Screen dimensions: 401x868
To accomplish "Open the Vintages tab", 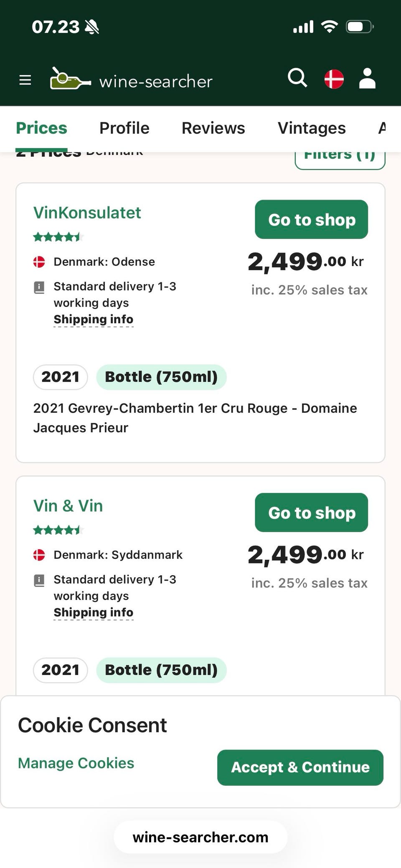I will click(312, 128).
